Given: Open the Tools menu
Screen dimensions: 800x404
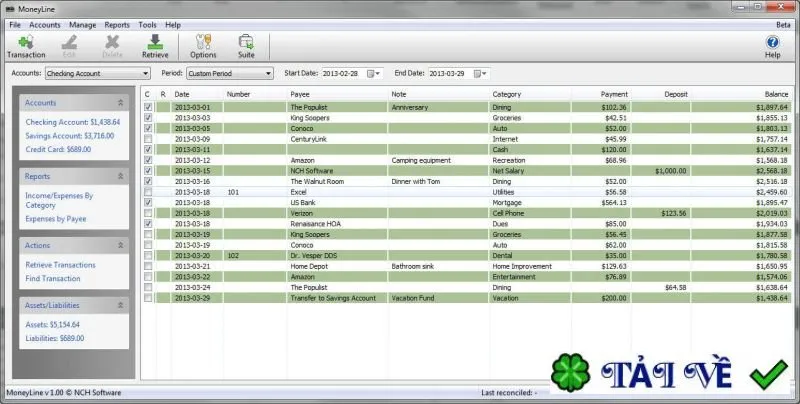Looking at the screenshot, I should pyautogui.click(x=147, y=25).
